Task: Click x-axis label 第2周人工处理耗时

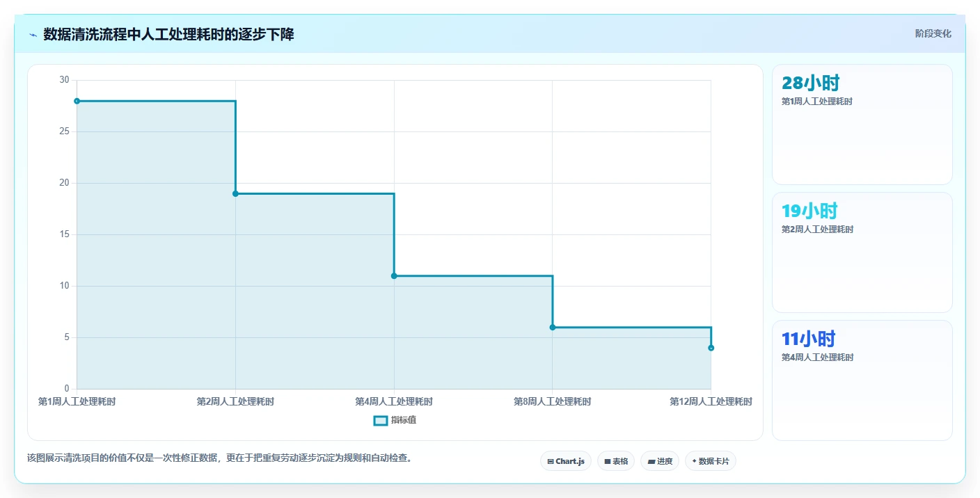Action: pos(235,401)
